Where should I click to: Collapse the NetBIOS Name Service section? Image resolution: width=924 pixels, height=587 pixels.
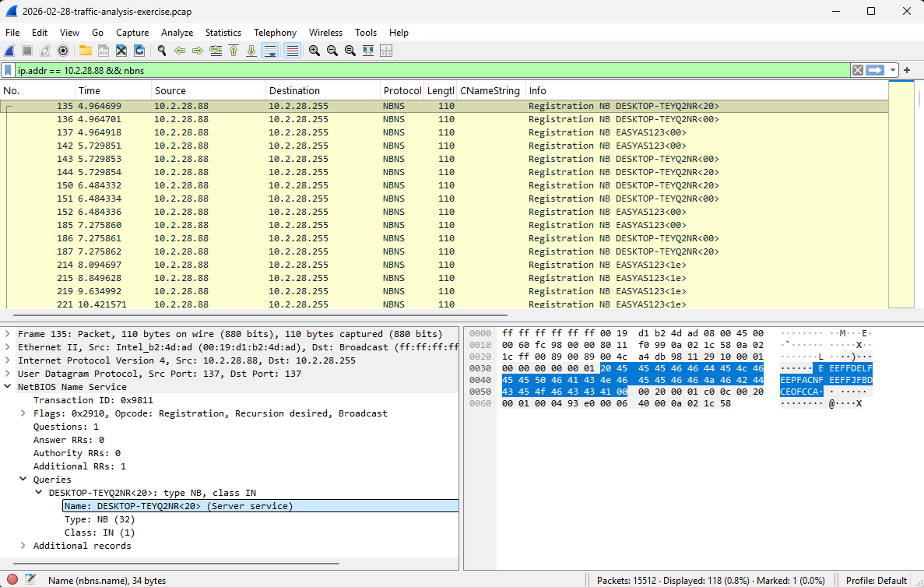tap(8, 387)
